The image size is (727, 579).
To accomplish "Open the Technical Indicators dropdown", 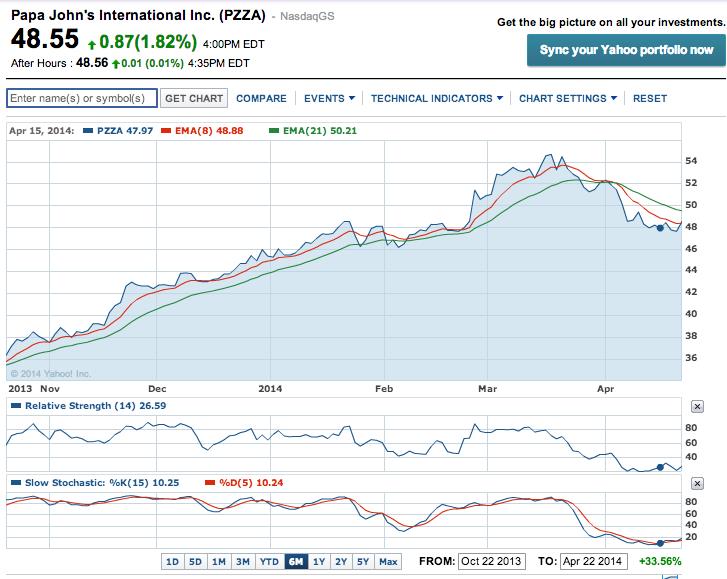I will pos(437,98).
